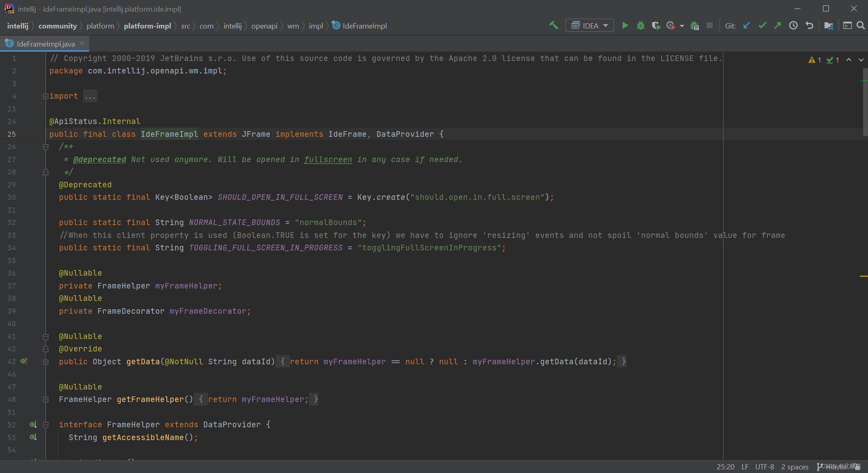
Task: Run the IDEA configuration
Action: coord(625,25)
